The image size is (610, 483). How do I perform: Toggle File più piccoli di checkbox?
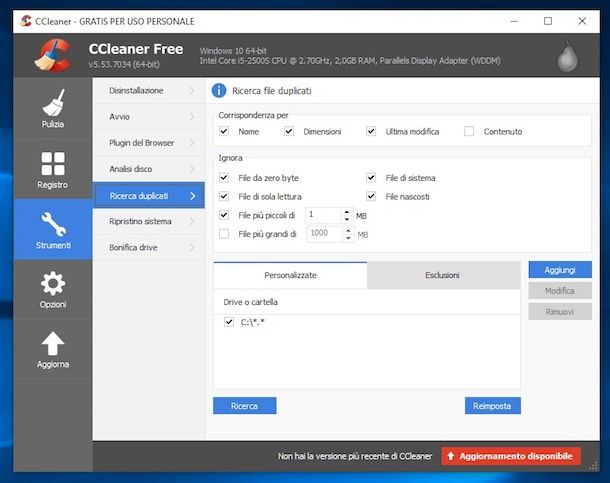click(x=224, y=215)
